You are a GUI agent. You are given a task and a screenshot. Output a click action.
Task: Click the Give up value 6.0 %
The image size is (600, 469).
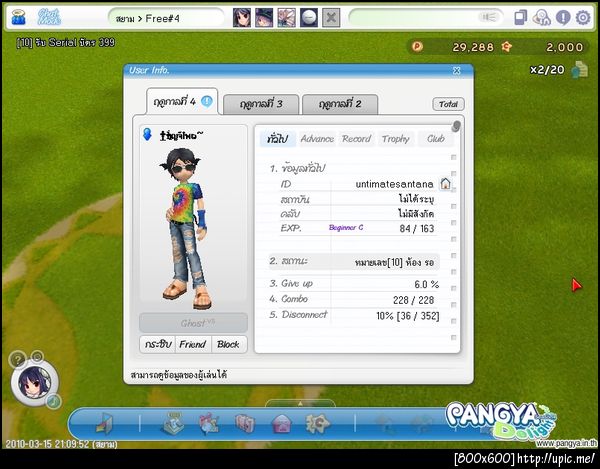(x=427, y=284)
